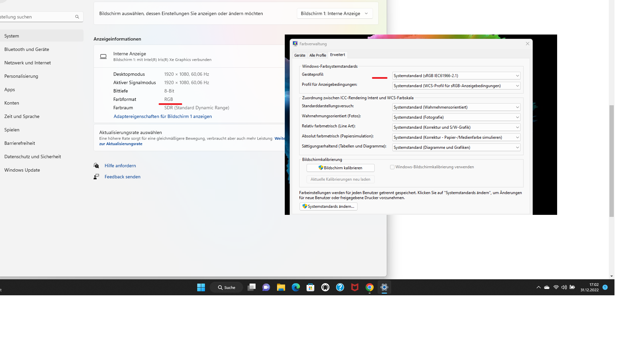The height and width of the screenshot is (362, 644).
Task: Open the Windows Start menu icon
Action: (201, 287)
